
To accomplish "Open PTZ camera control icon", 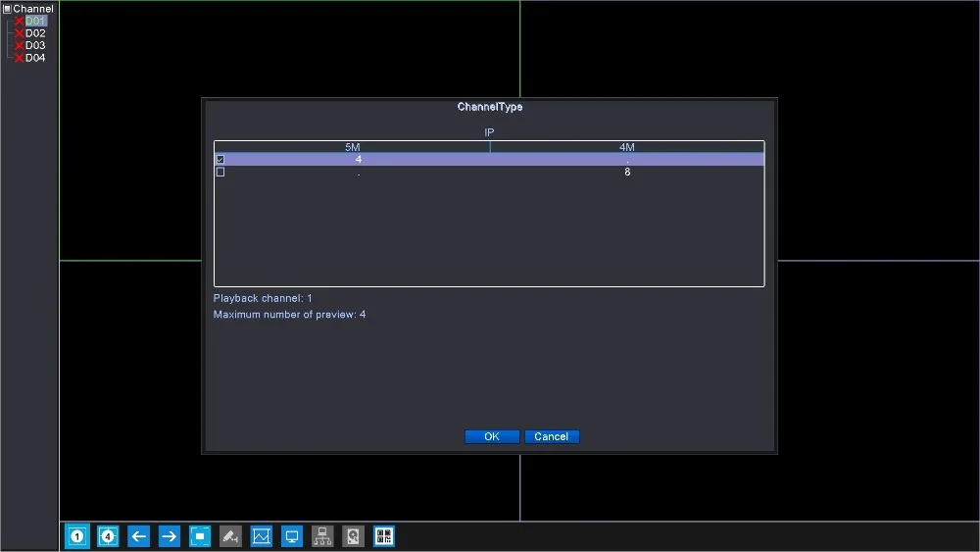I will (230, 536).
